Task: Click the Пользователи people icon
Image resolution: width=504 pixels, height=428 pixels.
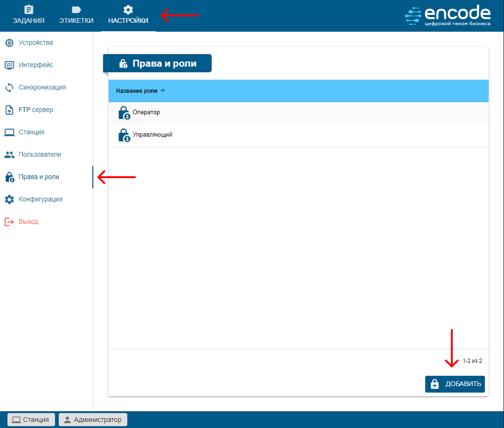Action: (x=9, y=154)
